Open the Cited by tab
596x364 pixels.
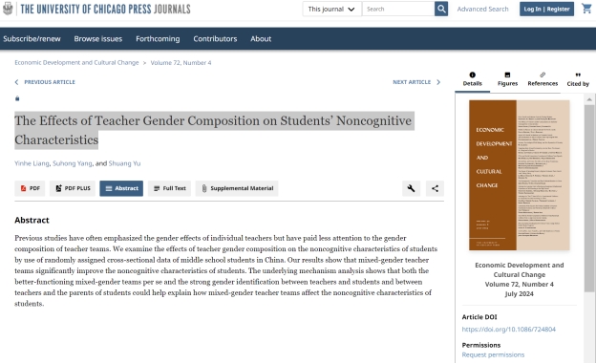click(578, 79)
